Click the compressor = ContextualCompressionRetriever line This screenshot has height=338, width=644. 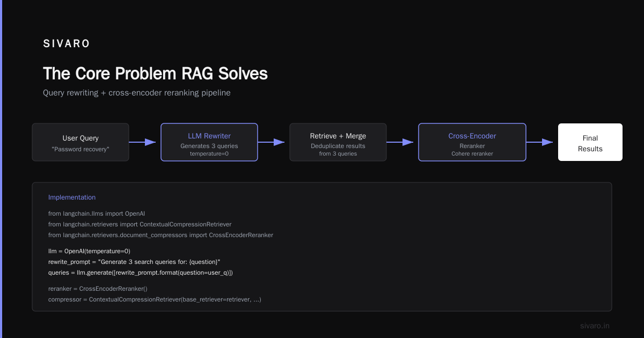[155, 299]
